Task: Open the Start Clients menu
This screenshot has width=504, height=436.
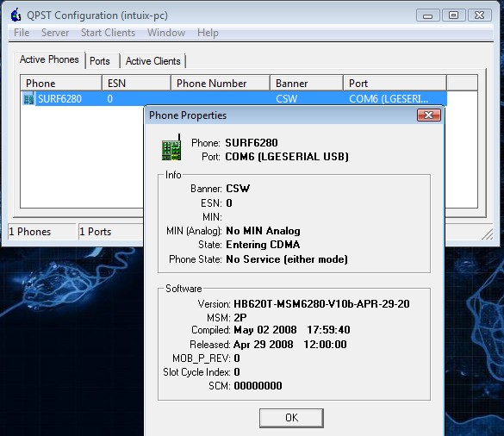Action: (x=108, y=33)
